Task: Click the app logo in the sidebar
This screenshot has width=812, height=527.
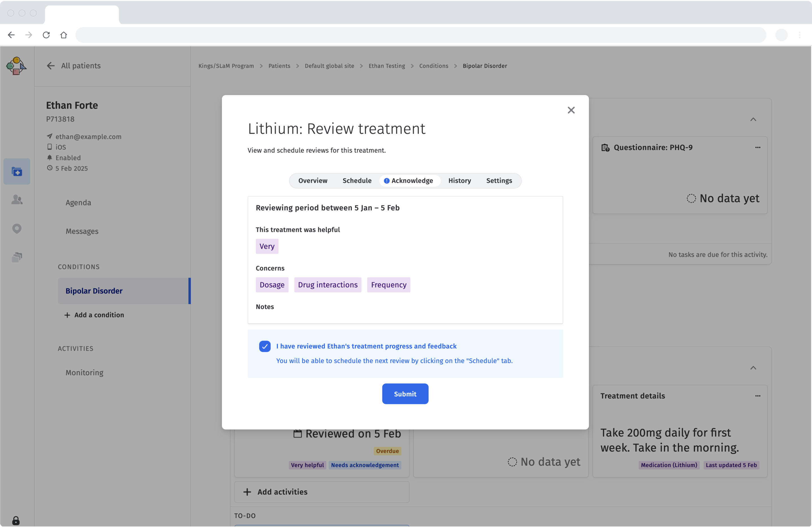Action: pos(16,66)
